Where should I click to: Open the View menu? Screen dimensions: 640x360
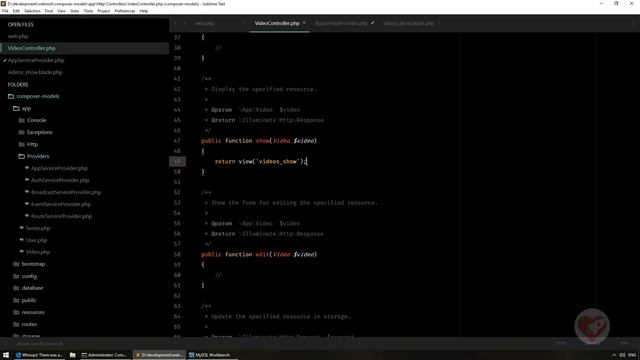pos(61,11)
